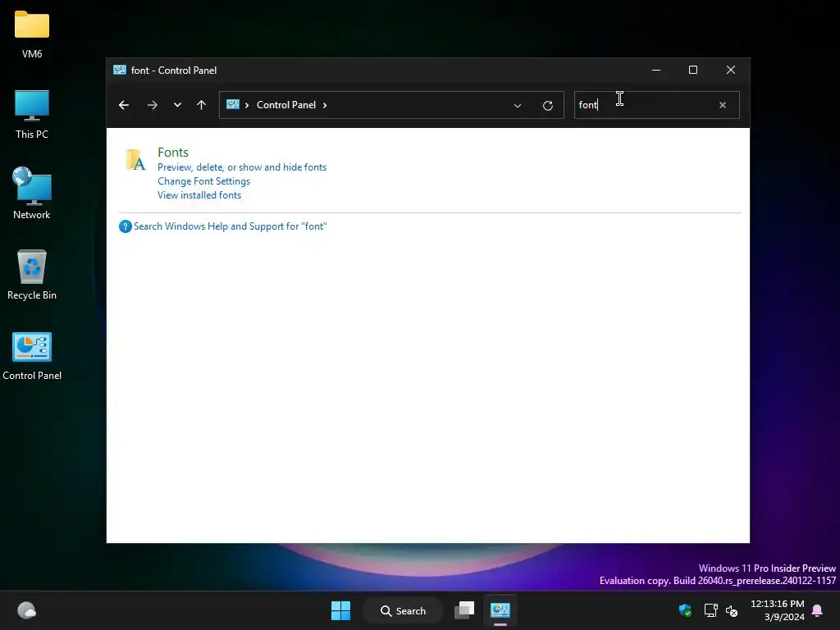This screenshot has height=630, width=840.
Task: Click network status tray icon
Action: 710,610
